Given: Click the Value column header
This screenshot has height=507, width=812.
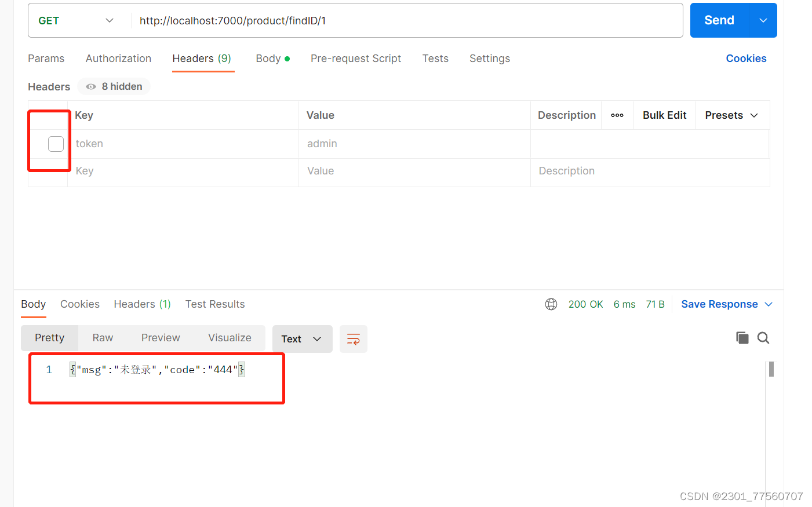Looking at the screenshot, I should 321,115.
